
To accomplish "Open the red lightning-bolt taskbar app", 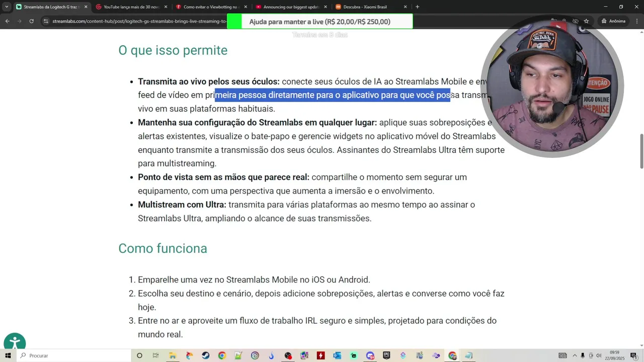I will (320, 355).
